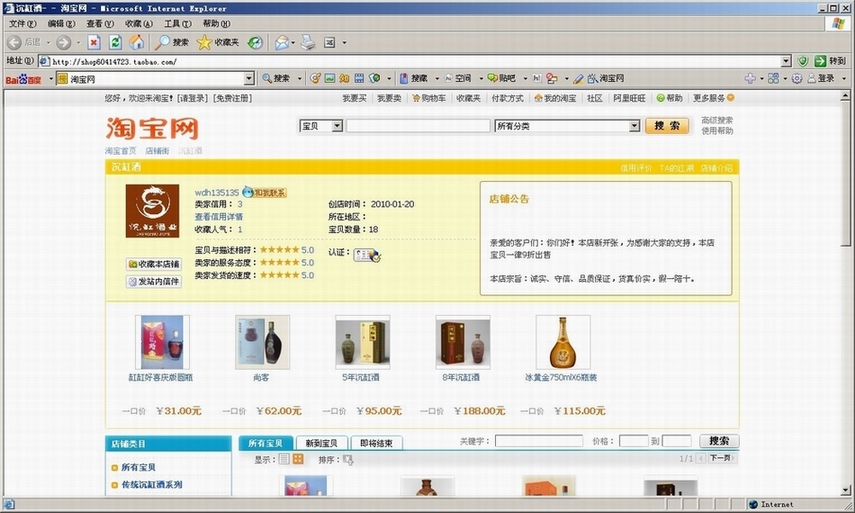Go to IE Home page icon
Image resolution: width=855 pixels, height=513 pixels.
pos(136,43)
